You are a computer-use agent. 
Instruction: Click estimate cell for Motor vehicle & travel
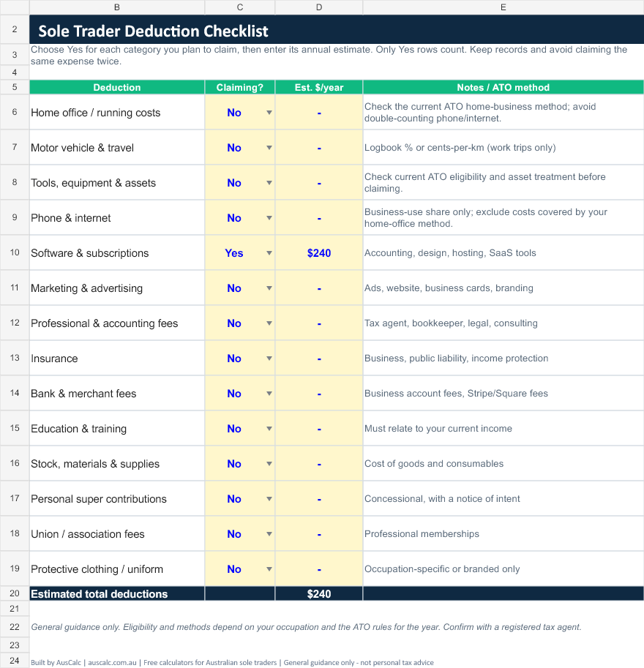pyautogui.click(x=319, y=148)
